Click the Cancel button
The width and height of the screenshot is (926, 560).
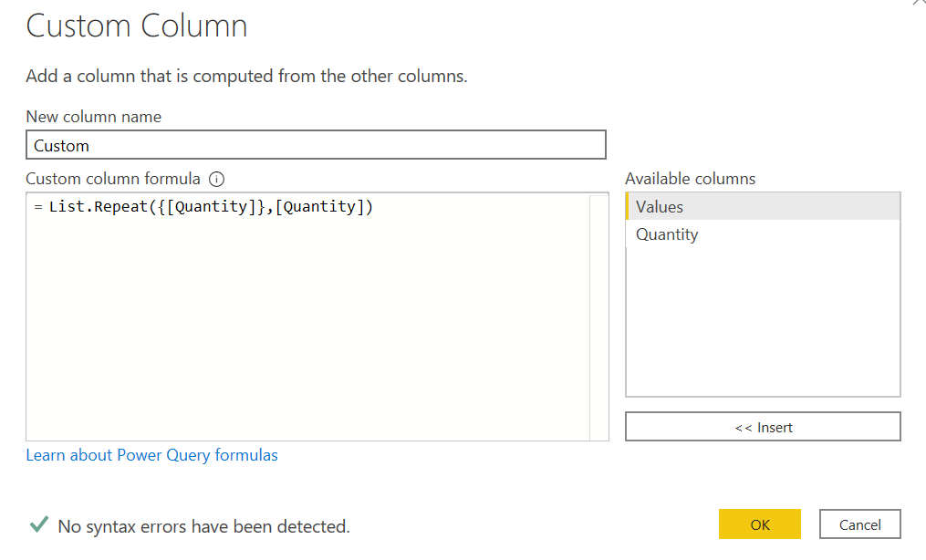(x=859, y=524)
